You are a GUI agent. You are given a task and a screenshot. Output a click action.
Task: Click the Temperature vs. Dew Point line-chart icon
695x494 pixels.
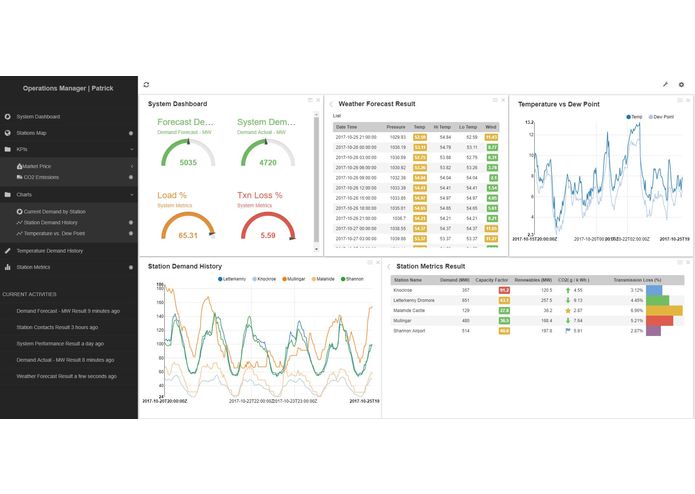click(19, 233)
